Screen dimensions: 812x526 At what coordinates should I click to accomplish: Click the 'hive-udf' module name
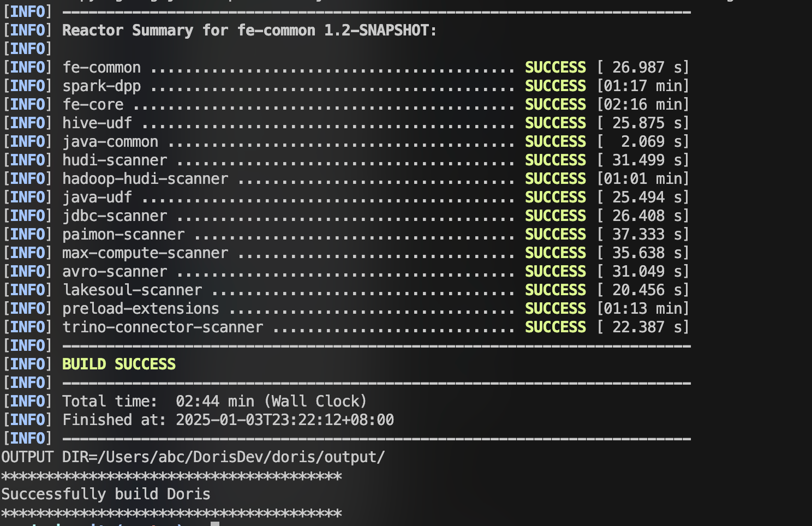tap(97, 123)
